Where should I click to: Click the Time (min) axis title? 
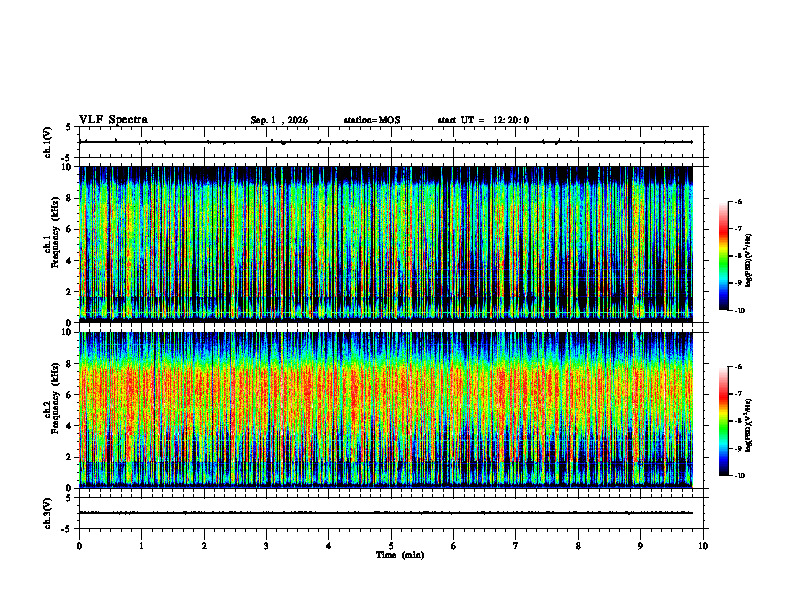400,555
